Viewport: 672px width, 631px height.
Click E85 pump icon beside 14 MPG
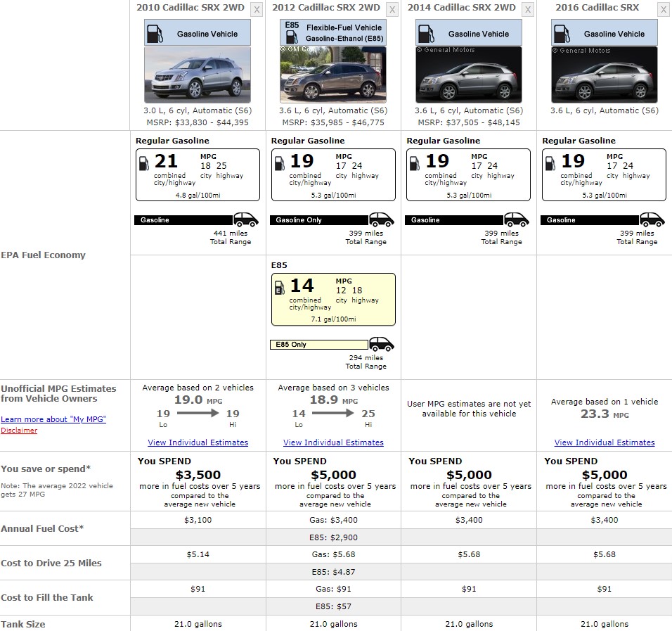(x=280, y=288)
